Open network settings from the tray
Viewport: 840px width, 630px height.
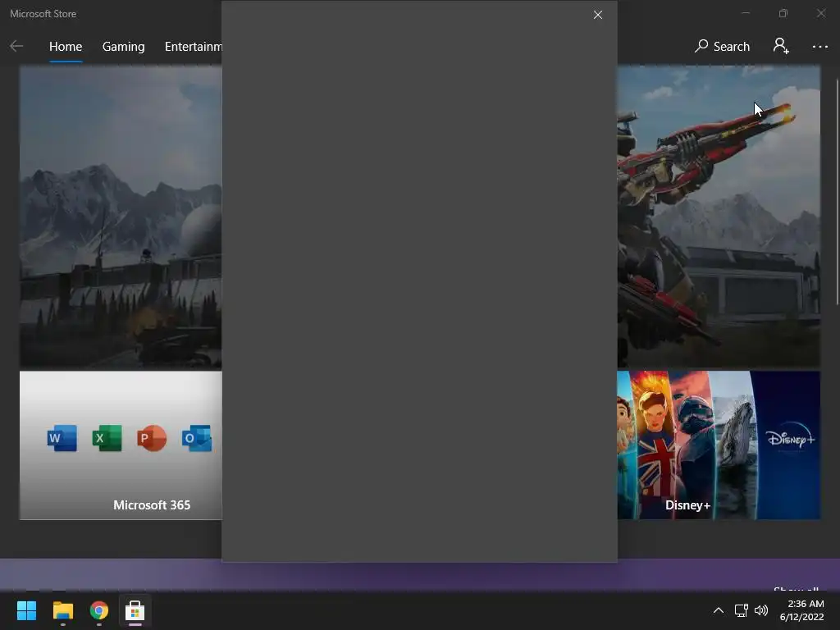click(741, 610)
